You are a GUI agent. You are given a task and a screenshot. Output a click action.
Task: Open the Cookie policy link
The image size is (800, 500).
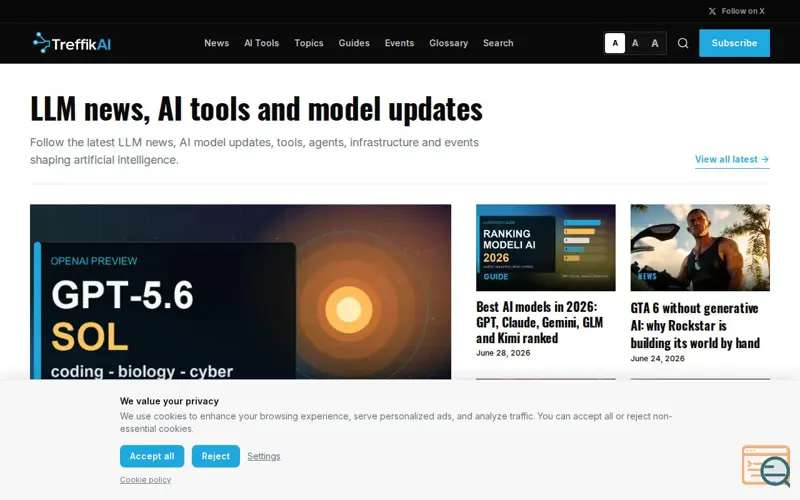click(145, 480)
